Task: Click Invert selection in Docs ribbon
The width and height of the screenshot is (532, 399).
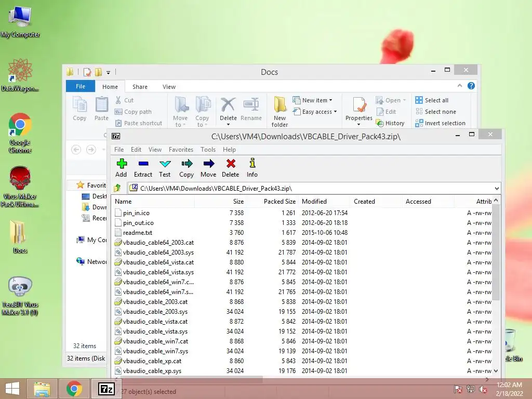Action: click(441, 123)
